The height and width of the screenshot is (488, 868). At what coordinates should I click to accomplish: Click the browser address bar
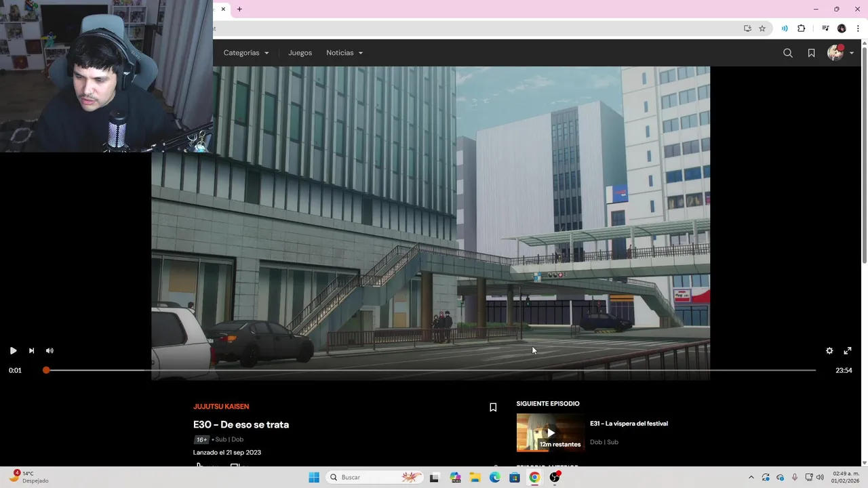(475, 28)
